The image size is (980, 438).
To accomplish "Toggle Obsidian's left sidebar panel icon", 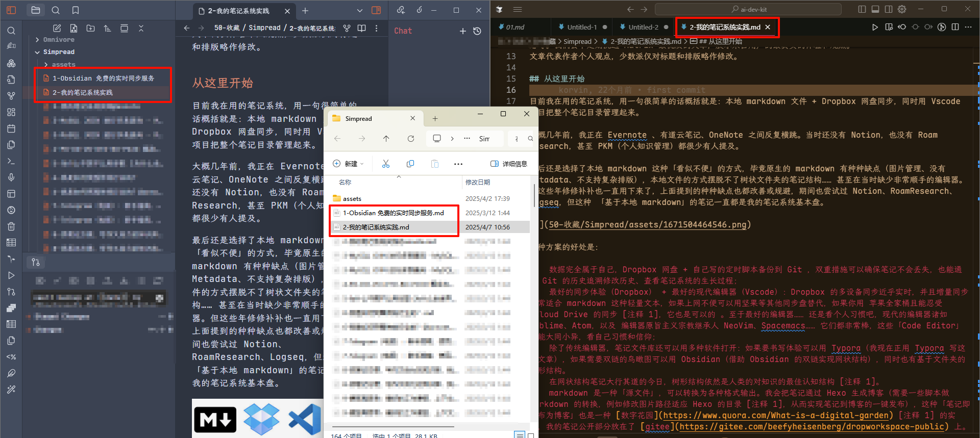I will 11,10.
